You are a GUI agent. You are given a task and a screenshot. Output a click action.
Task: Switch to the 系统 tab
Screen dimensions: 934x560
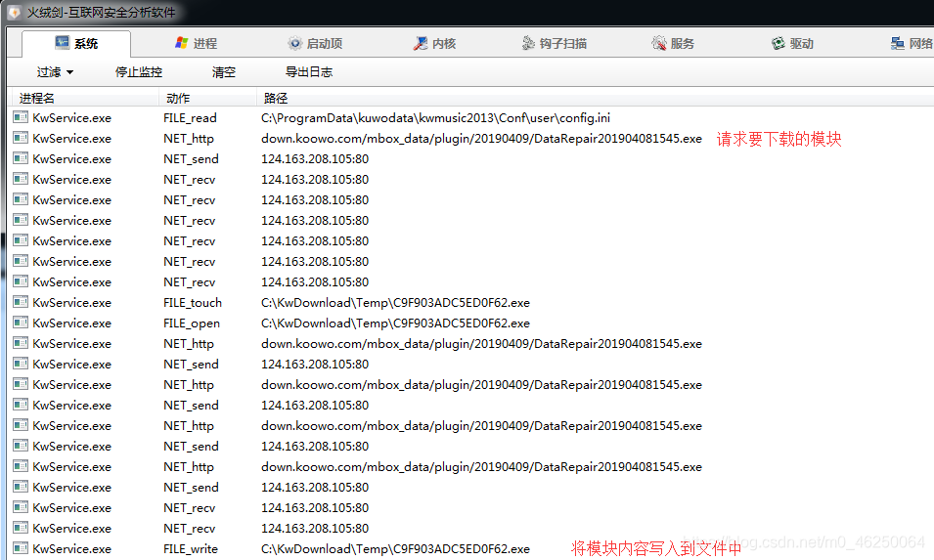76,43
